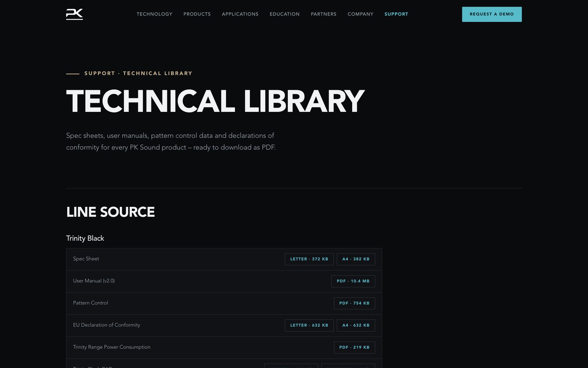Click the Technical Library page title
588x368 pixels.
click(215, 101)
